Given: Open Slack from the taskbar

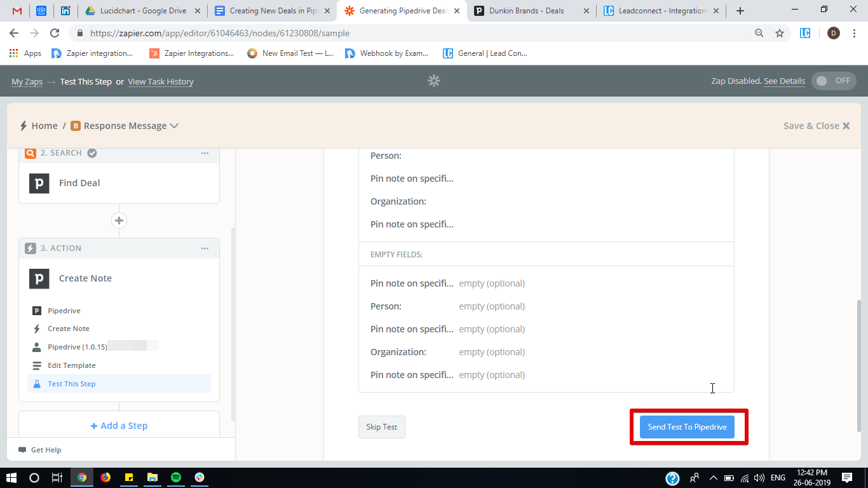Looking at the screenshot, I should click(200, 477).
